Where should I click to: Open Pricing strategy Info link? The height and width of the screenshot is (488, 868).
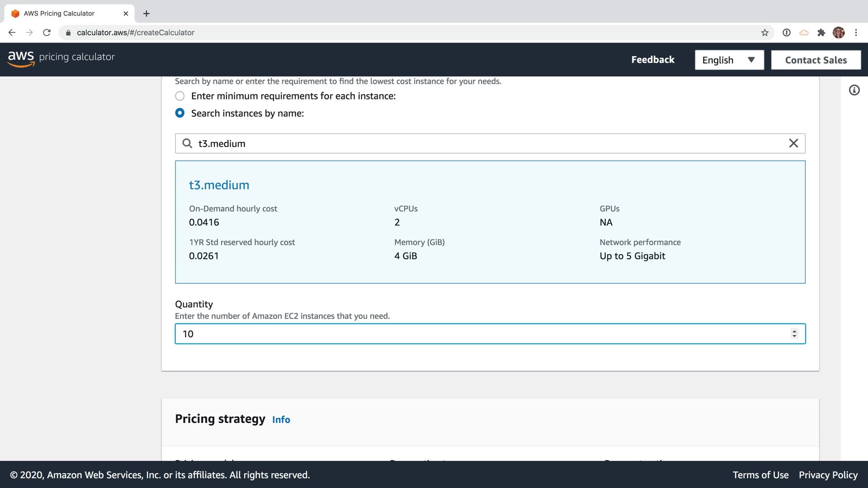pos(281,420)
